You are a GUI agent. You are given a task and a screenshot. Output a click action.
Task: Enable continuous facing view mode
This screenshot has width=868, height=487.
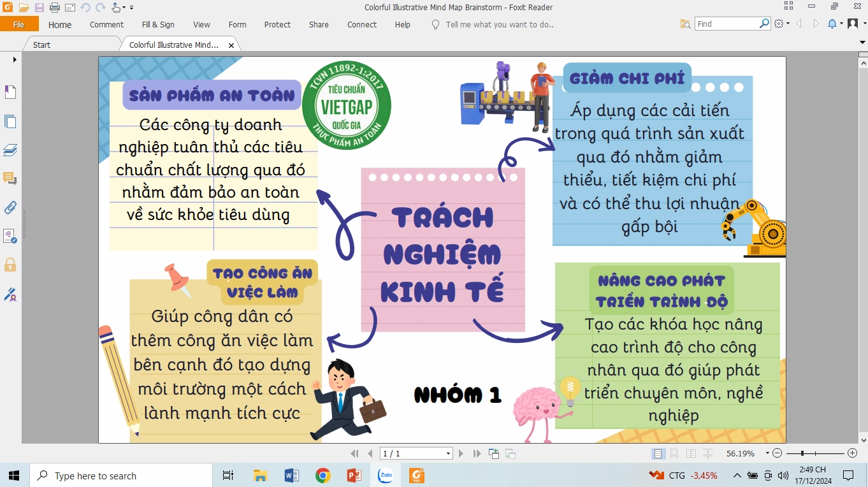click(x=707, y=454)
